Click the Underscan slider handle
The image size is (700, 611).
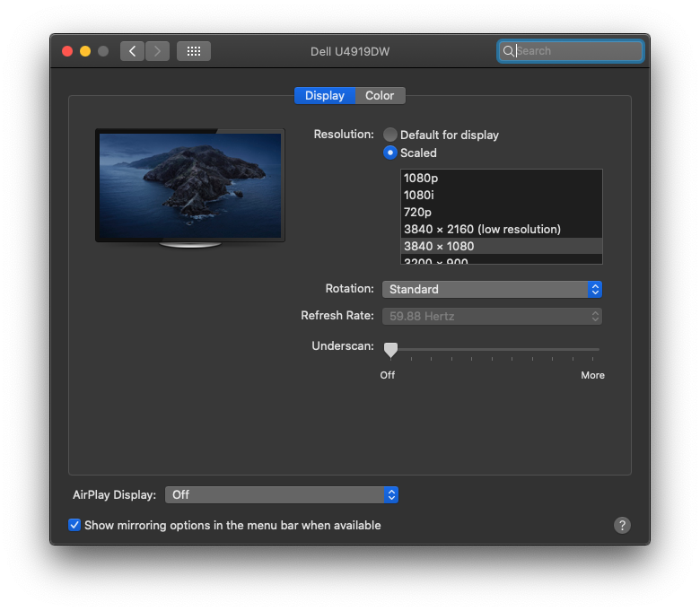point(390,350)
